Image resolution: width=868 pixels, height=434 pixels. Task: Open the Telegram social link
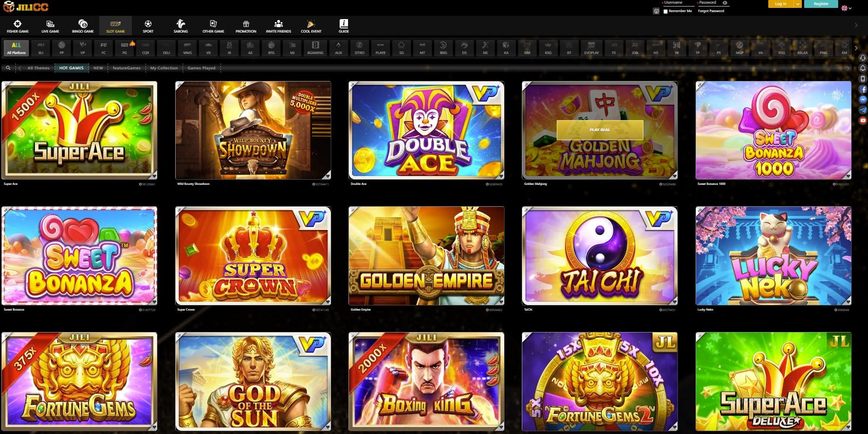click(863, 110)
